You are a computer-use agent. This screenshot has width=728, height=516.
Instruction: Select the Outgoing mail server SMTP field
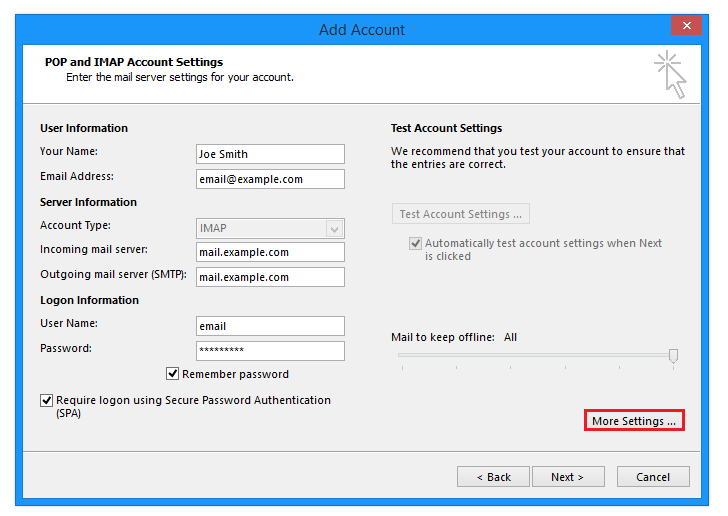click(270, 277)
